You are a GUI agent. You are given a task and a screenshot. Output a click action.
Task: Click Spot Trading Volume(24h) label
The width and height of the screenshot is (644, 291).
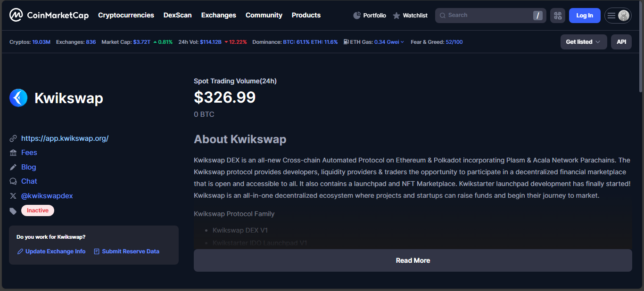click(235, 81)
